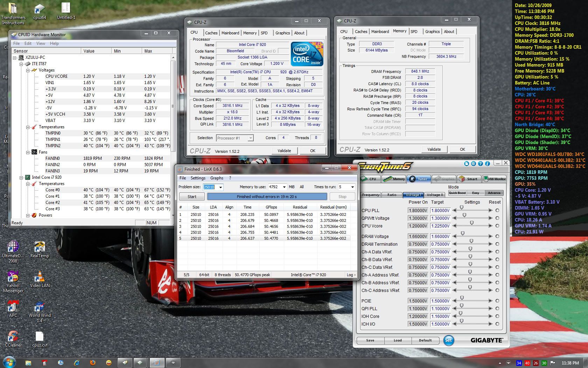Click the DRAM Voltage slider handle
Viewport: 588px width, 368px height.
point(463,234)
